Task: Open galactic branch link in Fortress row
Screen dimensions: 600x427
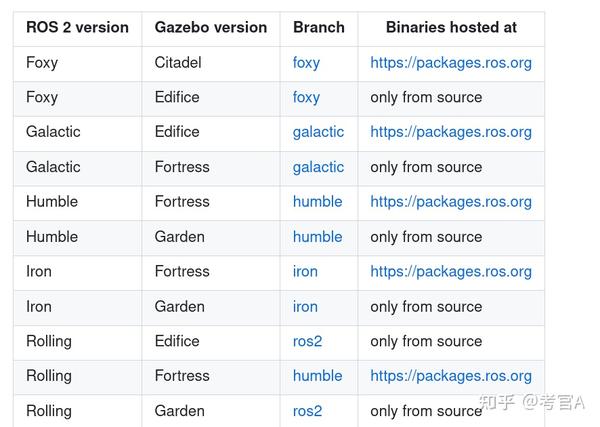Action: [x=318, y=167]
